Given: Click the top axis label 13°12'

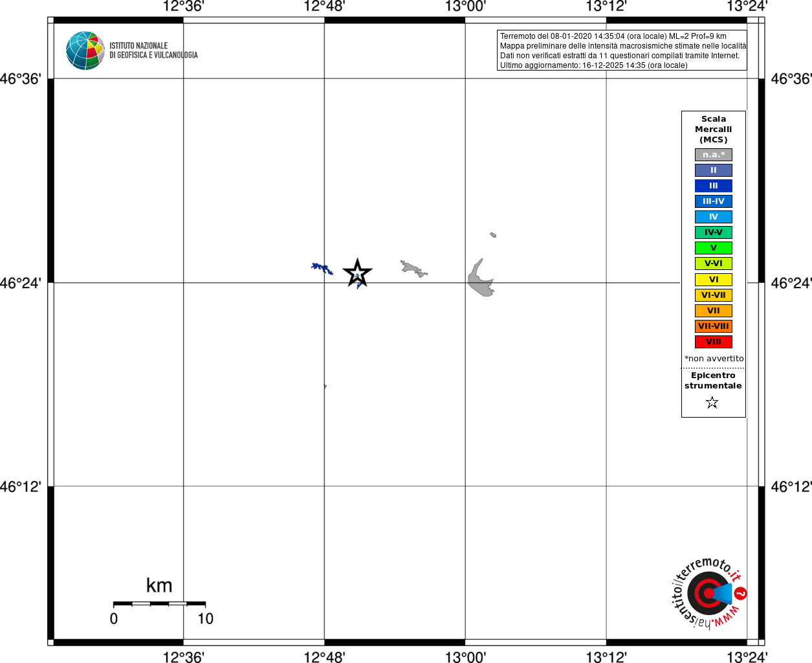Looking at the screenshot, I should [606, 6].
